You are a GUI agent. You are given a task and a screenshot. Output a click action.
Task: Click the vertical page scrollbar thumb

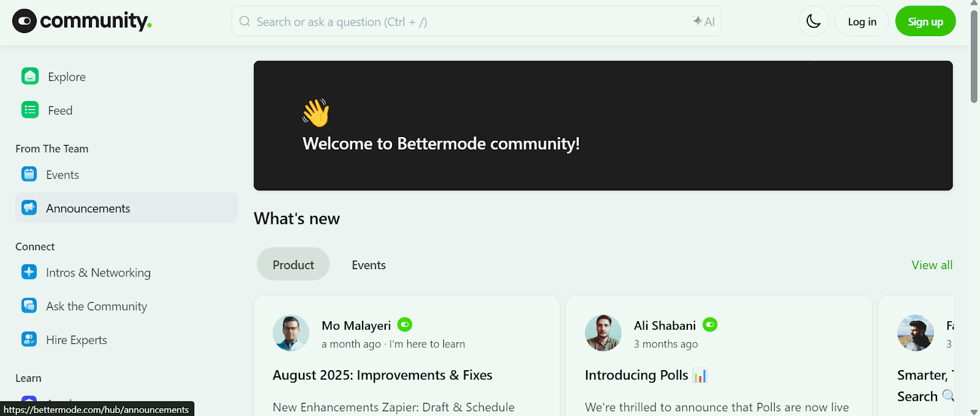974,55
